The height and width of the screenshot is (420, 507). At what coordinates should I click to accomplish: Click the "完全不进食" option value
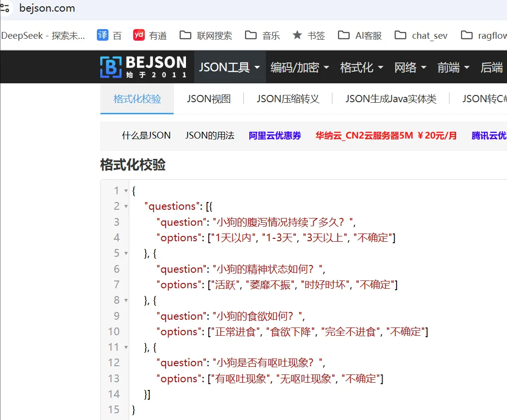pyautogui.click(x=351, y=332)
